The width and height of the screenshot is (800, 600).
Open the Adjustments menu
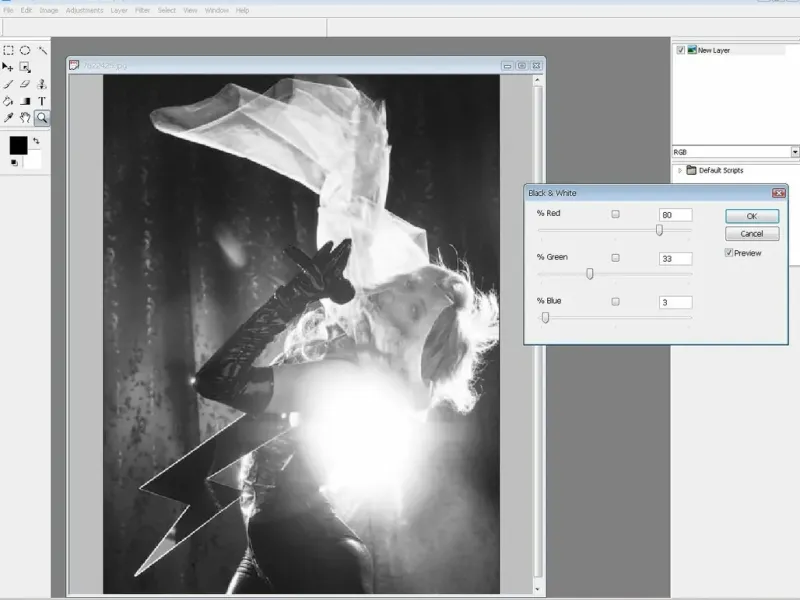click(83, 10)
